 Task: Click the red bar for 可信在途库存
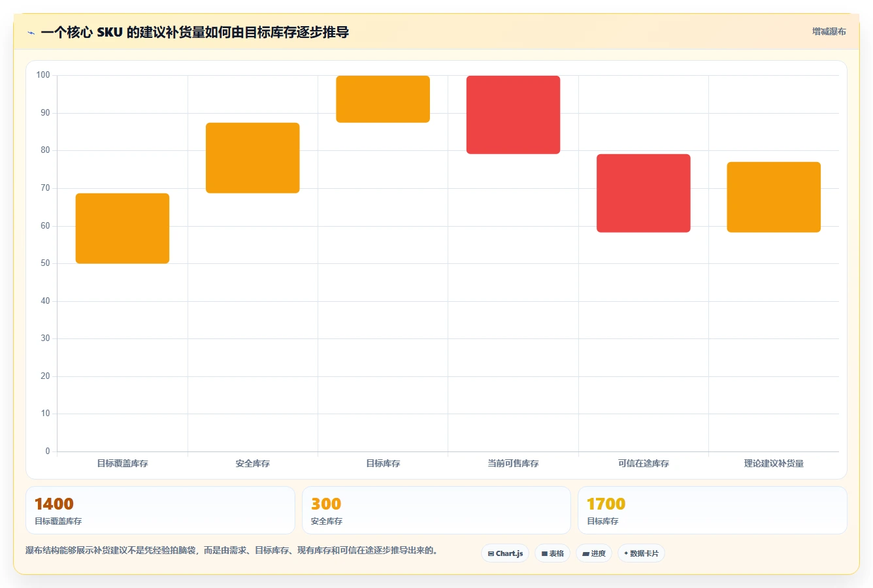coord(644,193)
